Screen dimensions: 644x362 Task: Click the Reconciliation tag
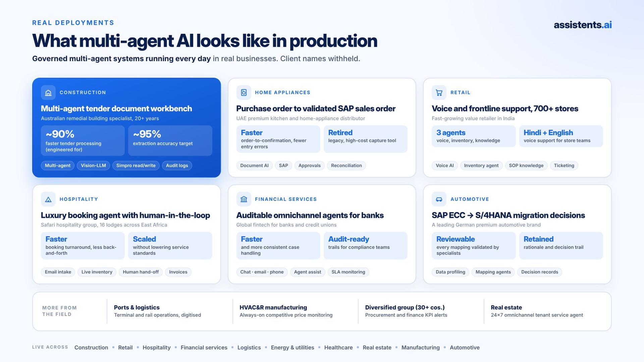[x=346, y=166]
